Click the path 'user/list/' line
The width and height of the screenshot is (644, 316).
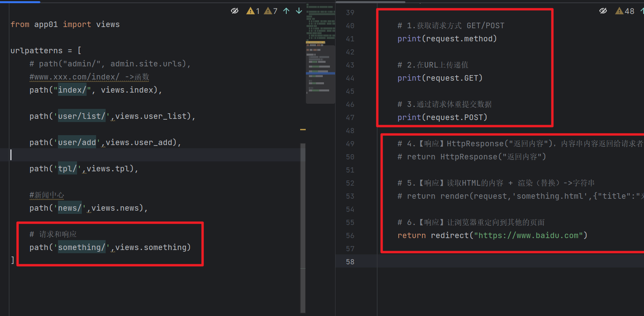click(x=112, y=116)
